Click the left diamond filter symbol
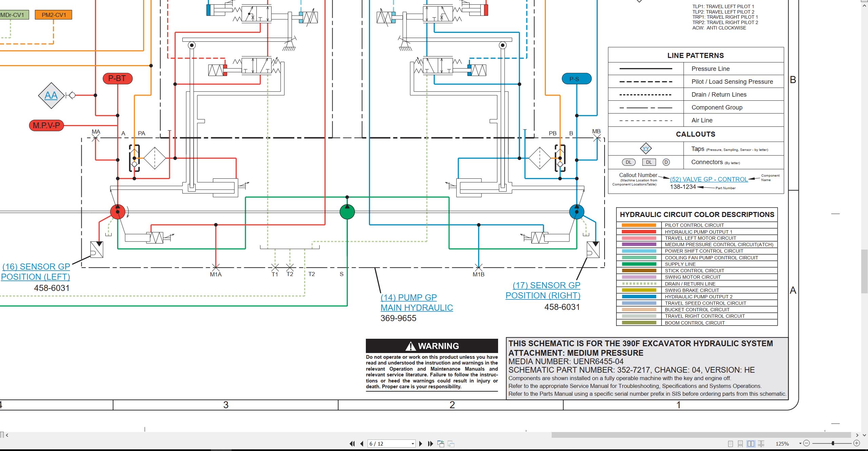 (x=155, y=158)
